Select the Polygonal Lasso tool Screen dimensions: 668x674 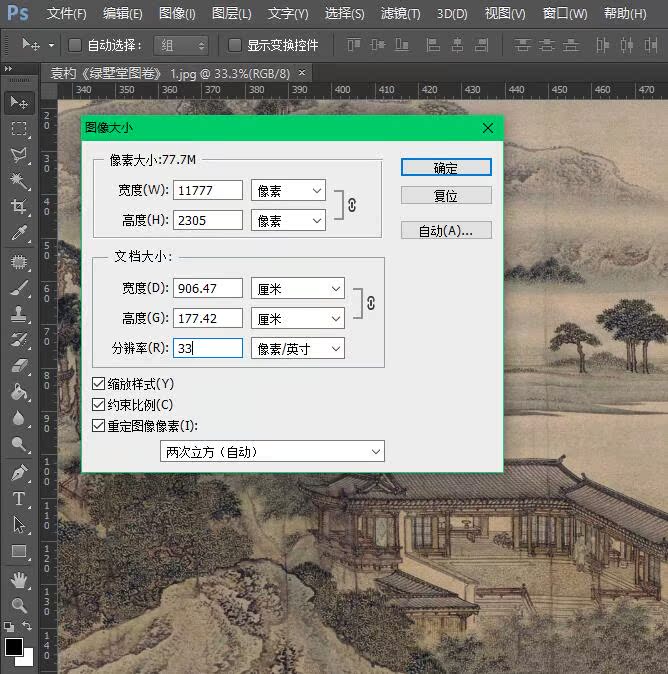click(19, 155)
